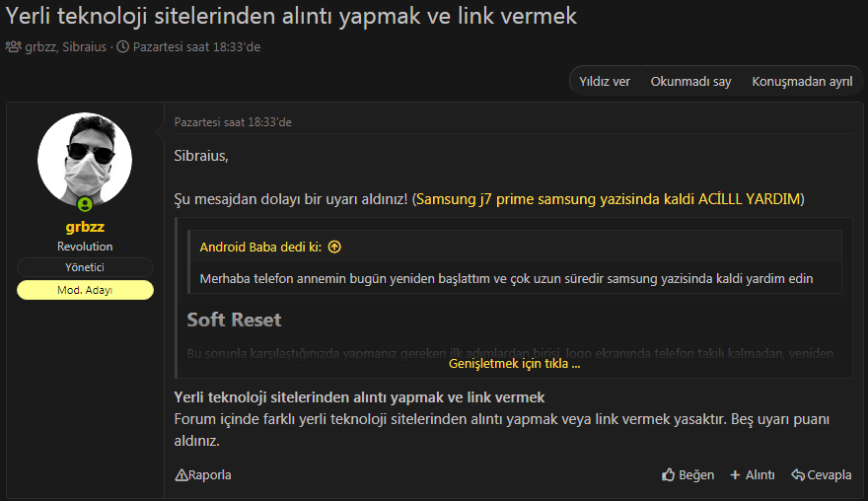Click the Raporla warning triangle icon
This screenshot has width=868, height=501.
pos(181,475)
